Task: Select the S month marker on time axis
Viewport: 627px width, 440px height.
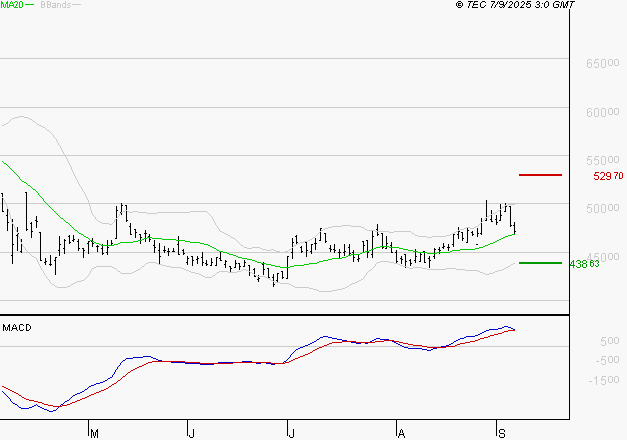Action: tap(500, 432)
